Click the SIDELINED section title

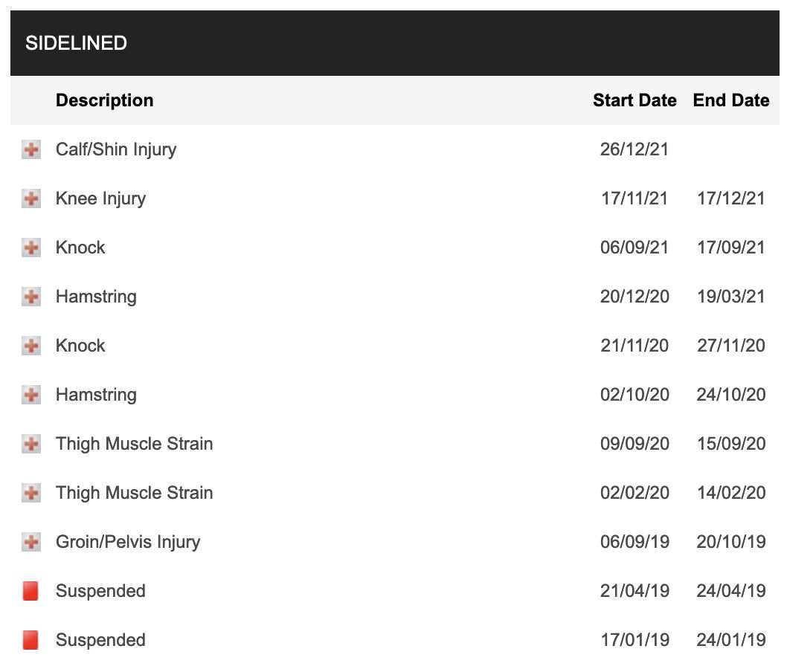(x=77, y=43)
